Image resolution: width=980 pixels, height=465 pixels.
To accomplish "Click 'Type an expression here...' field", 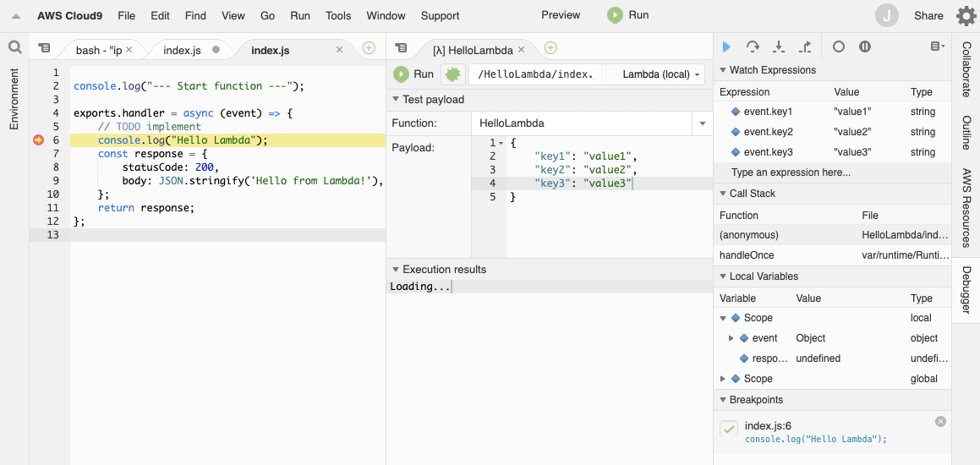I will point(833,172).
